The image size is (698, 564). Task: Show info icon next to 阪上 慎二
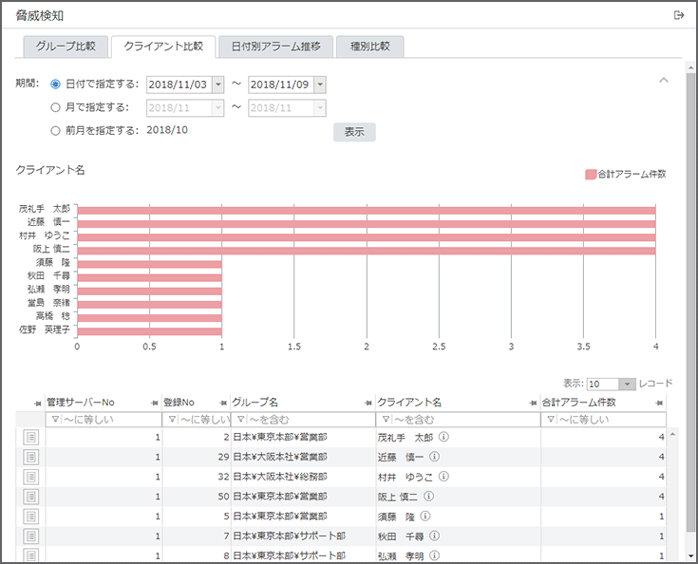429,496
